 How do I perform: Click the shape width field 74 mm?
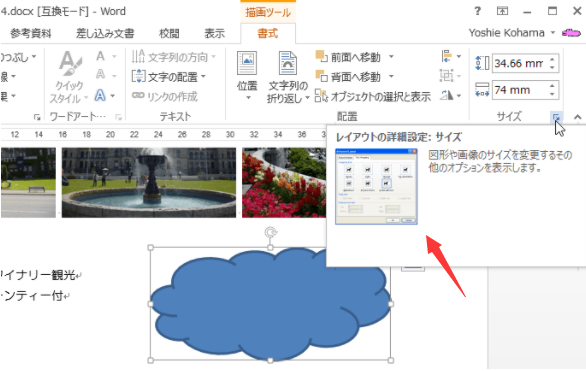click(519, 90)
